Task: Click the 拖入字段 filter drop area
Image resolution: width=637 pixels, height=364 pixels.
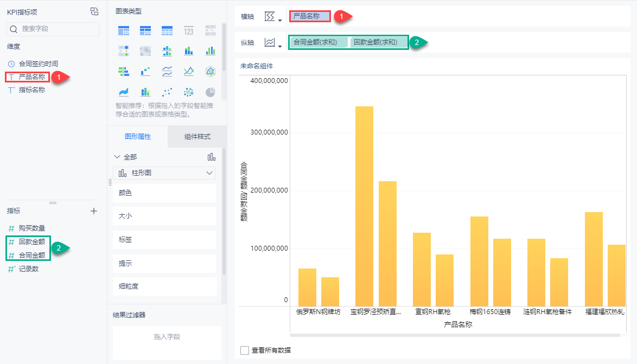Action: click(167, 342)
